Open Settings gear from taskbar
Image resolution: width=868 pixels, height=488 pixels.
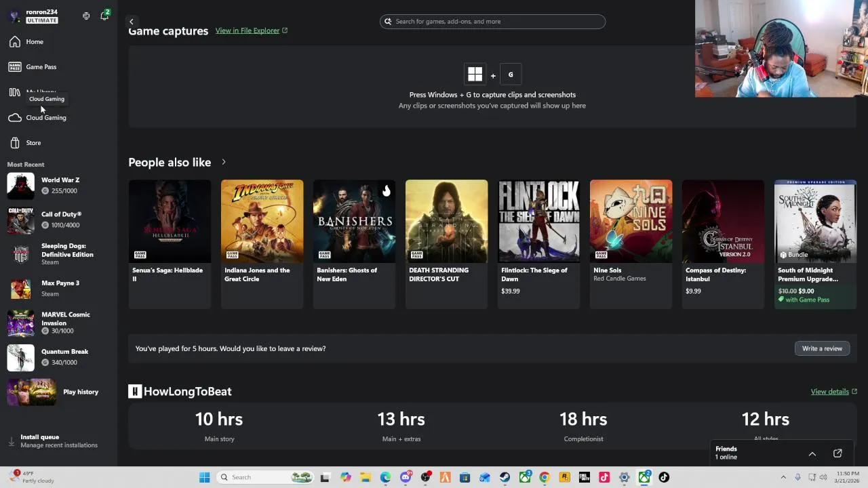pos(625,477)
